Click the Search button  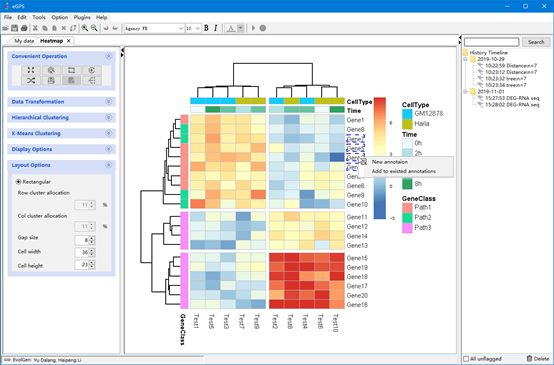tap(536, 42)
